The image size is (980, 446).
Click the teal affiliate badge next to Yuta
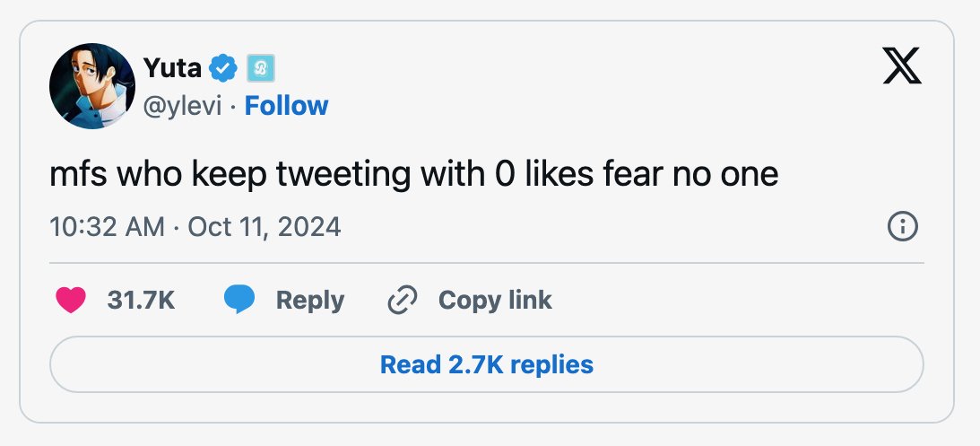pyautogui.click(x=261, y=68)
